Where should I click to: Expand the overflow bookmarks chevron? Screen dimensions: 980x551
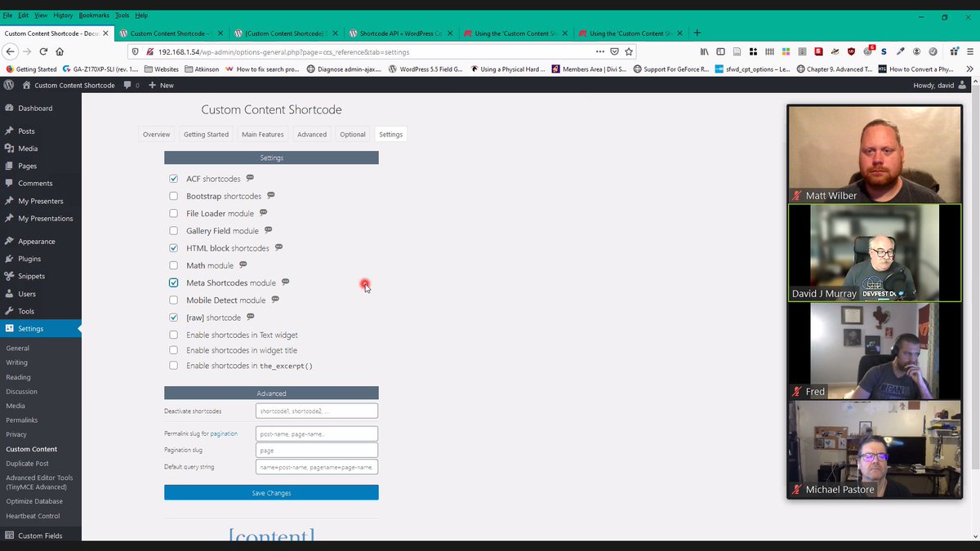click(x=969, y=69)
